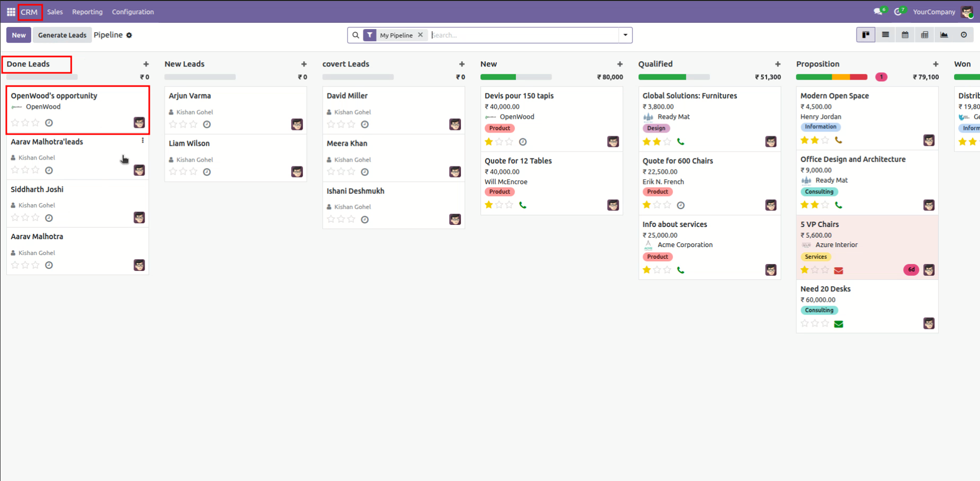Open the Sales menu
980x481 pixels.
point(55,12)
